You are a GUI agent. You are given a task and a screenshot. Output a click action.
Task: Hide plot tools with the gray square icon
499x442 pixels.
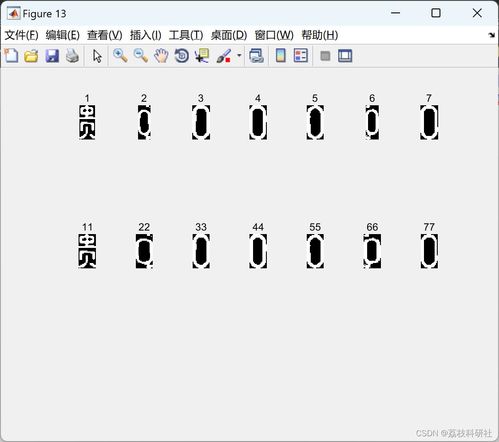[325, 56]
